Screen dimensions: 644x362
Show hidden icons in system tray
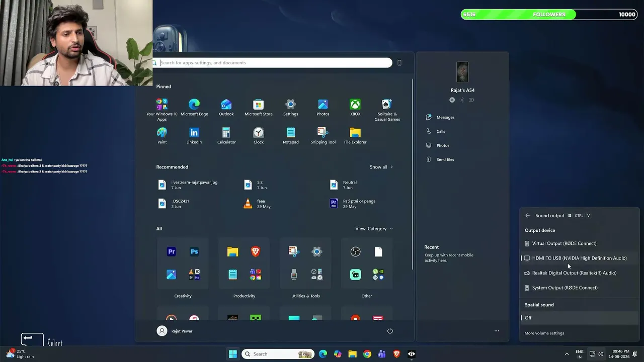567,354
